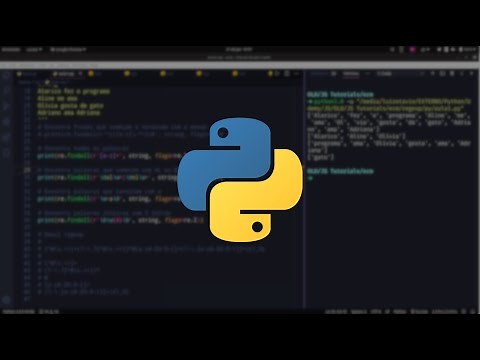Screen dimensions: 480x360
Task: Split the editor with the split icon
Action: [x=286, y=74]
